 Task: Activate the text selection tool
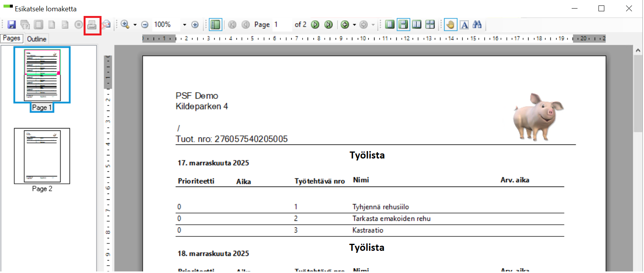click(x=464, y=25)
